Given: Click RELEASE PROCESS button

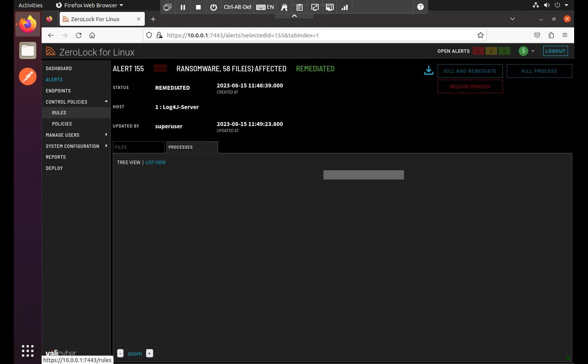Looking at the screenshot, I should [470, 86].
